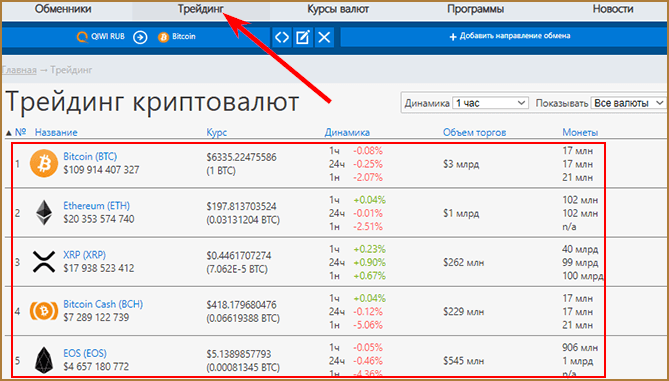Sort table by Динамика column
The height and width of the screenshot is (381, 669).
pos(347,132)
